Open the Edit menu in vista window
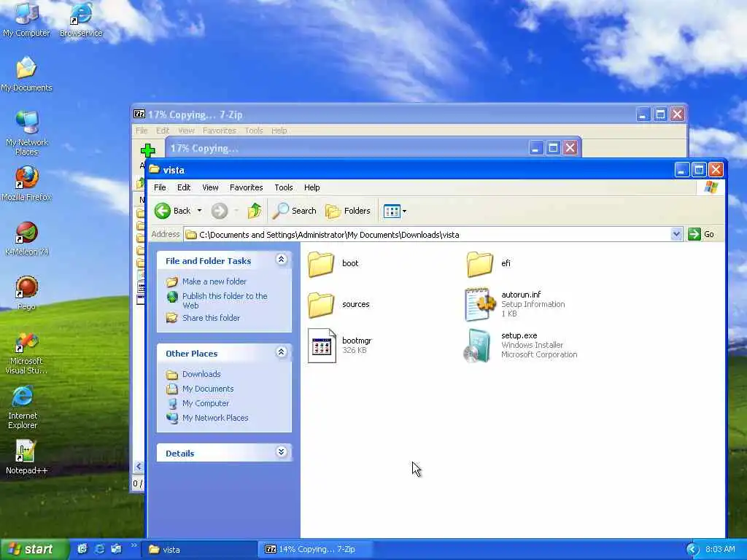 pyautogui.click(x=184, y=187)
